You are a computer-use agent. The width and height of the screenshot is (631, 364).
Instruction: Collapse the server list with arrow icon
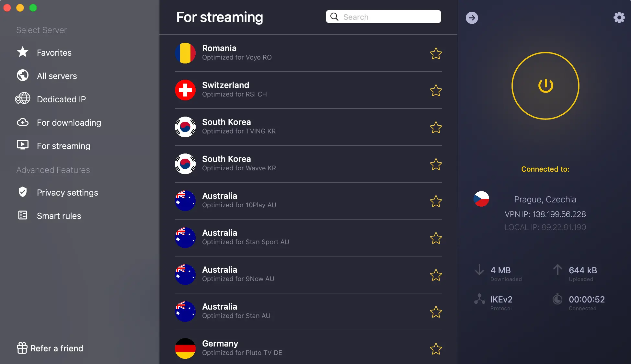tap(472, 18)
